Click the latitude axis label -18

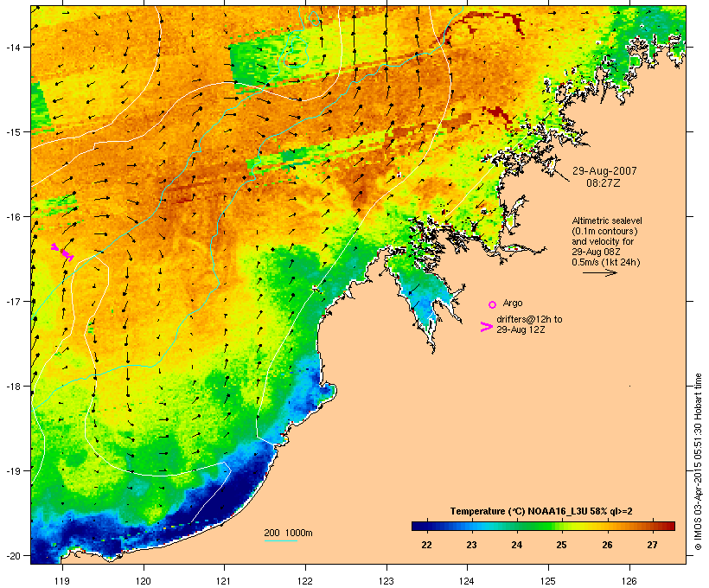click(x=12, y=386)
